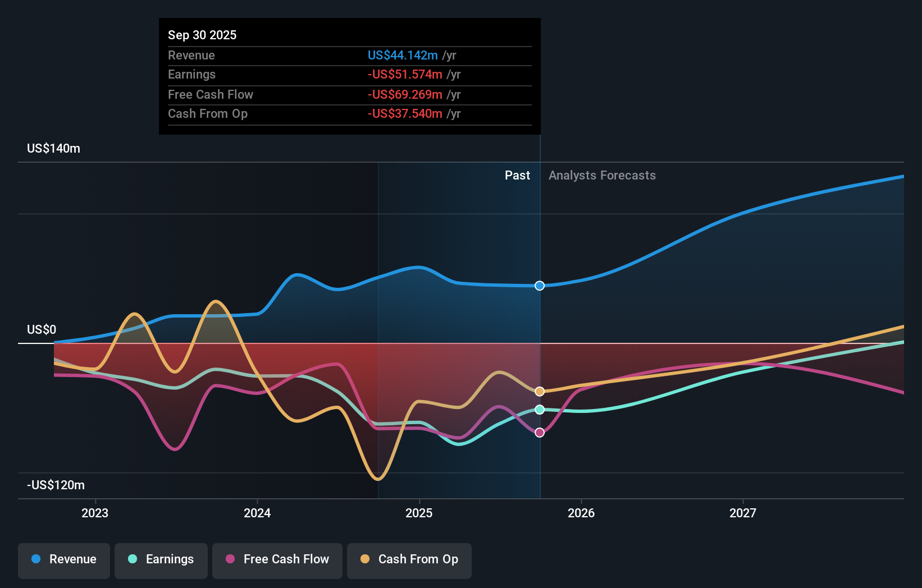Click the blue Revenue legend dot
922x588 pixels.
click(x=35, y=559)
